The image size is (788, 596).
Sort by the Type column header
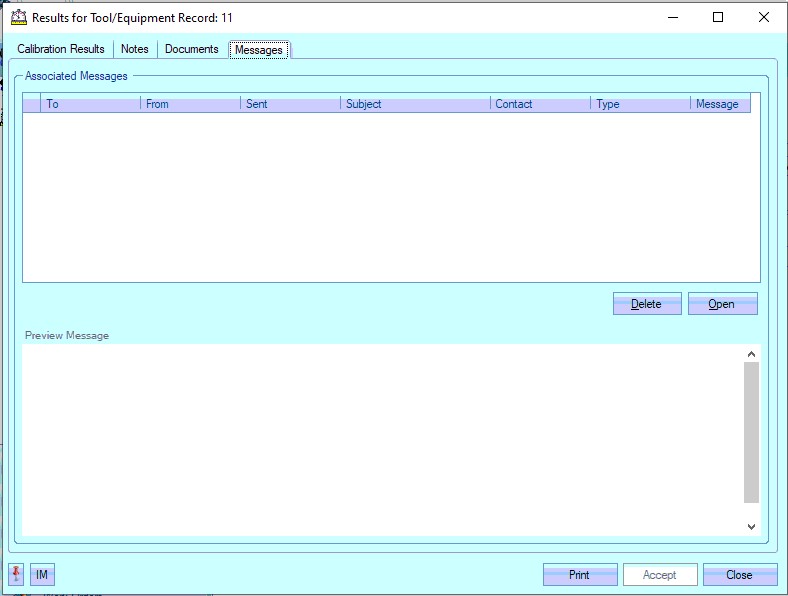[x=640, y=104]
